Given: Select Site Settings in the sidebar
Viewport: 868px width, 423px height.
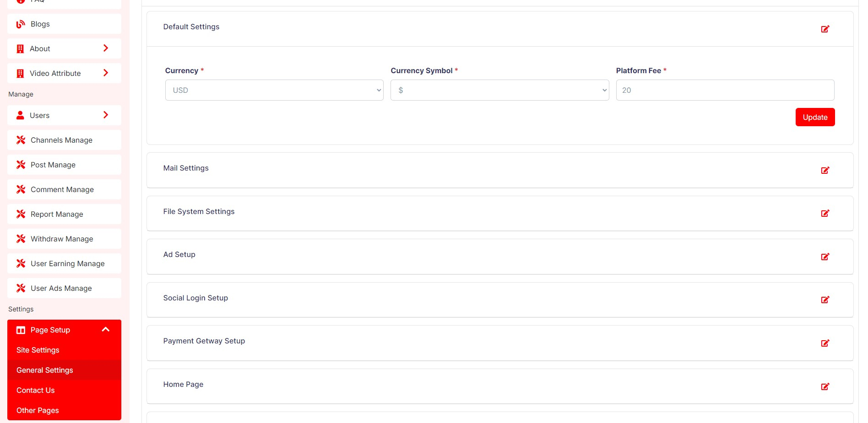Looking at the screenshot, I should pyautogui.click(x=38, y=350).
